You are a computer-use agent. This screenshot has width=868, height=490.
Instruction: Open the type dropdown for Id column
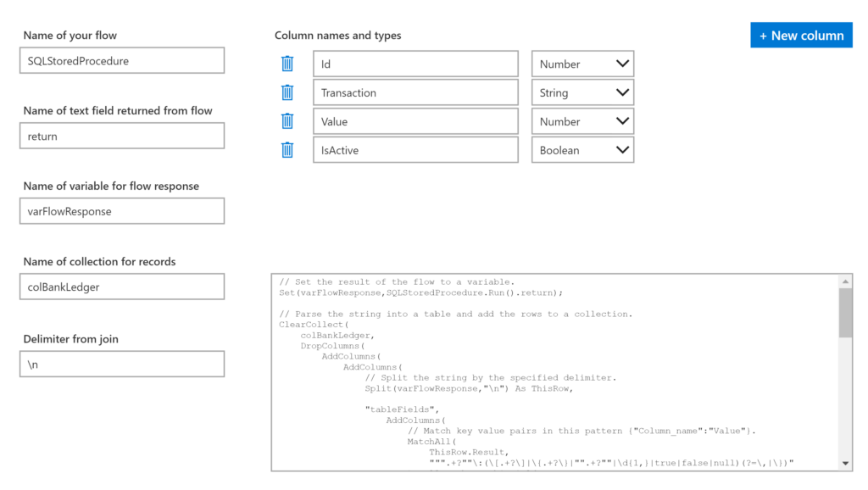click(582, 64)
